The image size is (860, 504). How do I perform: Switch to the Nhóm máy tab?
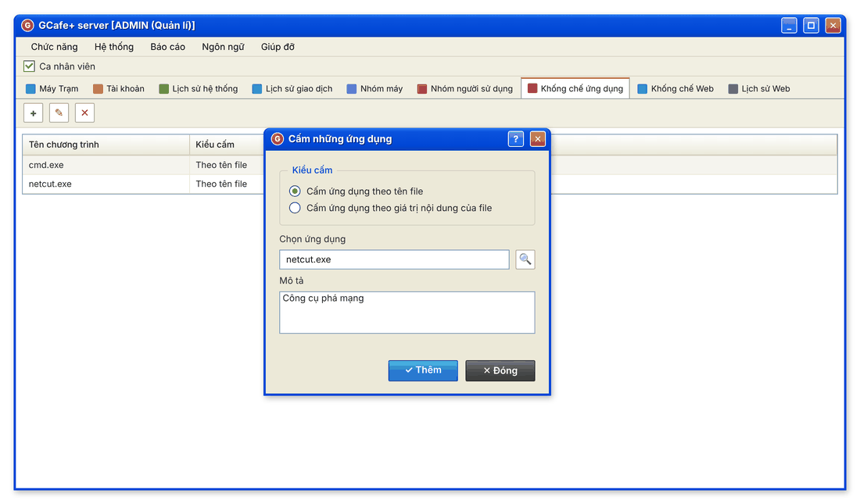click(375, 89)
